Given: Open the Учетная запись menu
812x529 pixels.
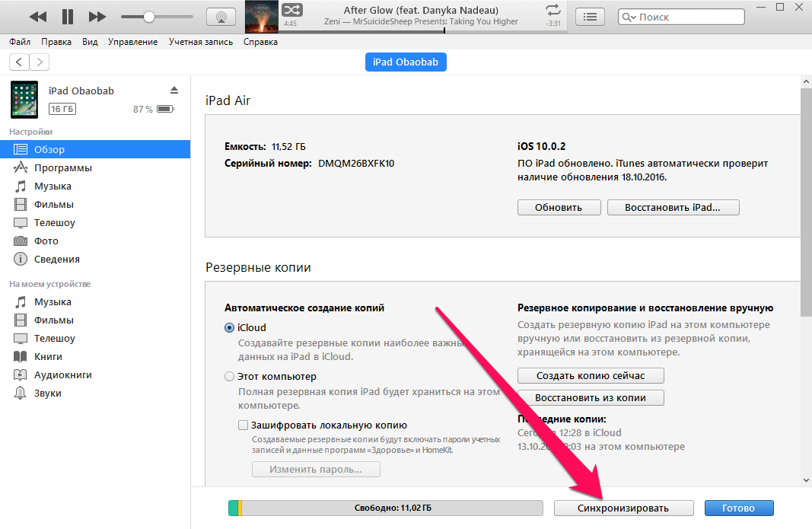Looking at the screenshot, I should (x=201, y=42).
